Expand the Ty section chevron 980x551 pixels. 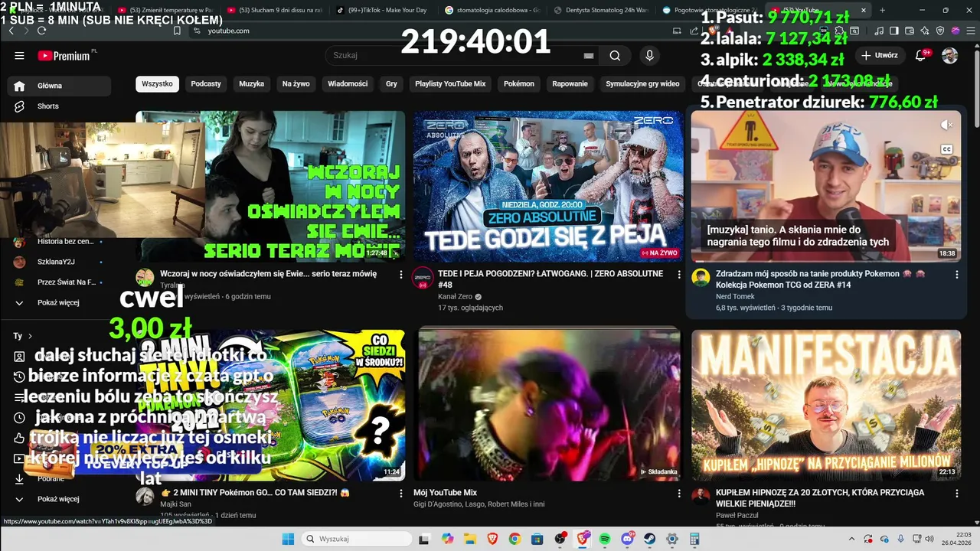click(x=30, y=336)
